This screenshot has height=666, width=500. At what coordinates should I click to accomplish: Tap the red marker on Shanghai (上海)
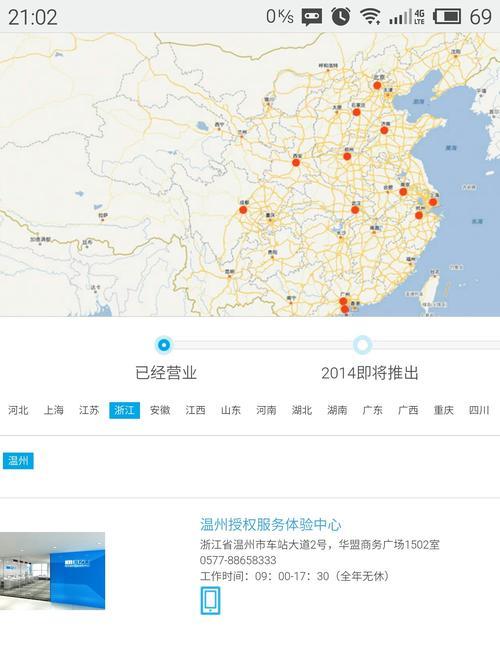pos(433,202)
